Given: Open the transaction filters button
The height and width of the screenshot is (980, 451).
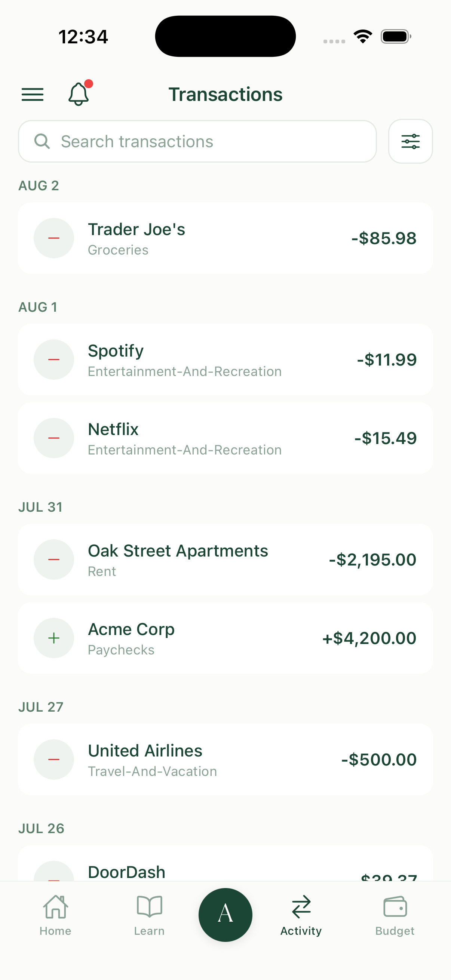Looking at the screenshot, I should pyautogui.click(x=410, y=141).
